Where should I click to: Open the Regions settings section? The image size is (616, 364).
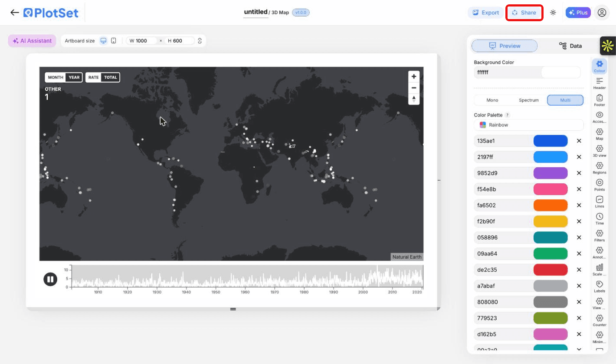tap(600, 168)
